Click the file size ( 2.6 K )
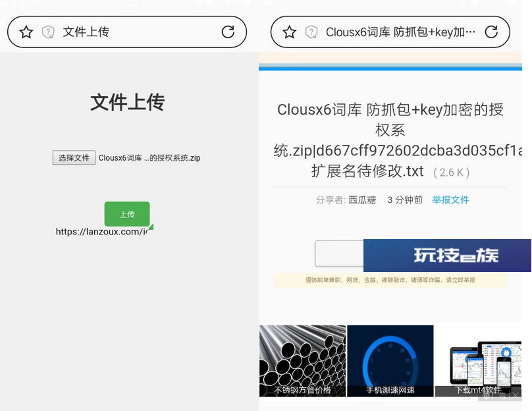Screen dimensions: 532x411 coord(452,173)
